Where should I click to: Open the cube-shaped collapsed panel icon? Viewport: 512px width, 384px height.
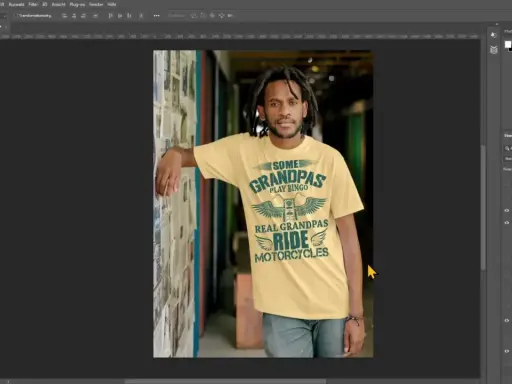point(494,50)
